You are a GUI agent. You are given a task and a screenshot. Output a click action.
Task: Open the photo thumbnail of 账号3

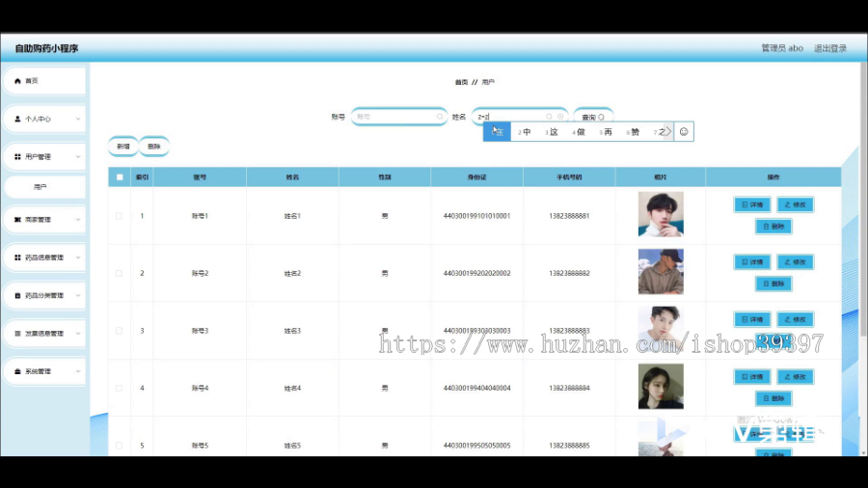[x=661, y=329]
